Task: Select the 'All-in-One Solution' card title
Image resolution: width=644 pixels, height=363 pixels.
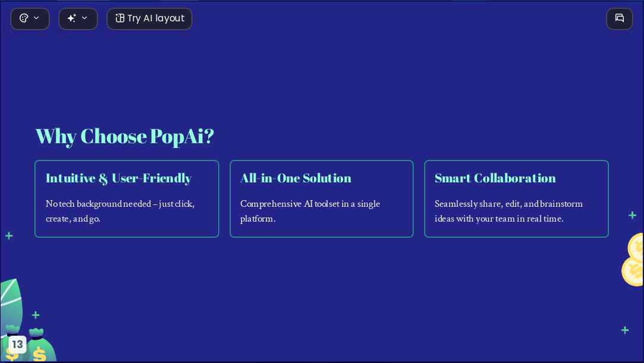Action: [x=296, y=178]
